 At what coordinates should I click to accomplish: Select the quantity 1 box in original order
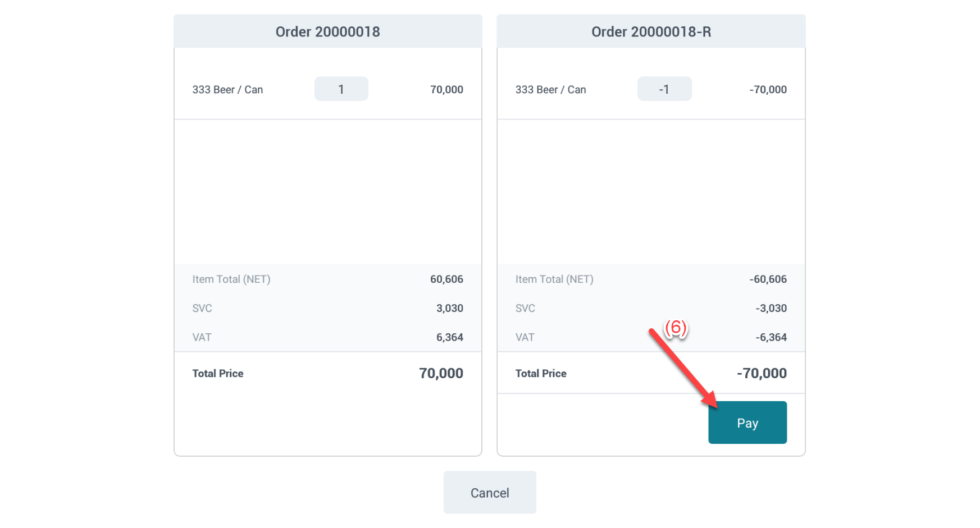click(341, 89)
